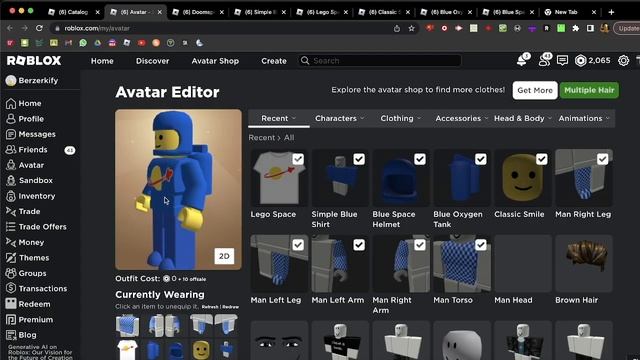Open a new browser tab with plus
Screen dimensions: 640x360
pos(611,12)
